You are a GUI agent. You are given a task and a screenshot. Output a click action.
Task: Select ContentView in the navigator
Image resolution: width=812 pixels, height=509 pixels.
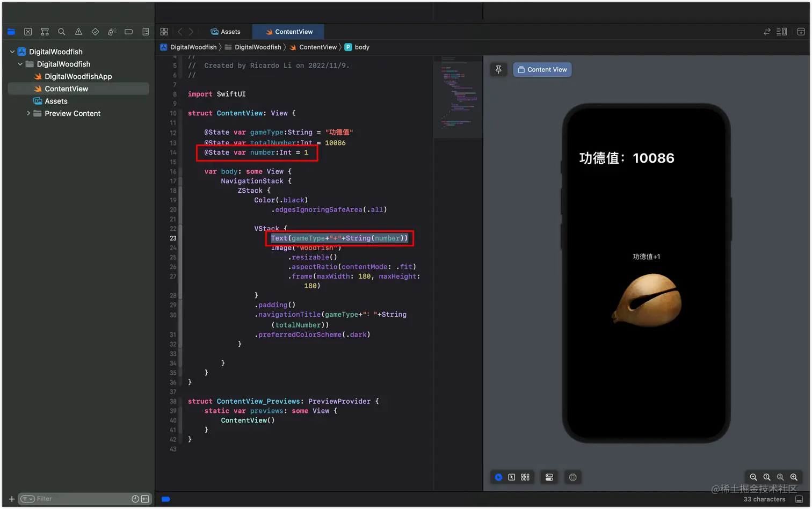78,89
